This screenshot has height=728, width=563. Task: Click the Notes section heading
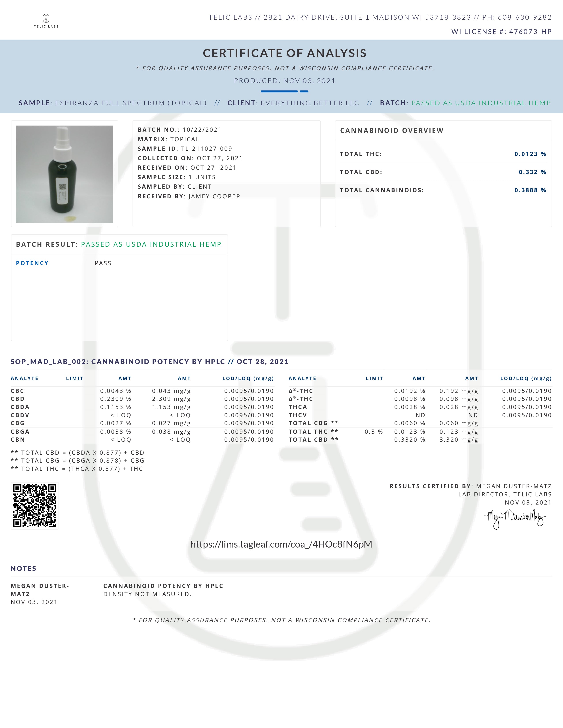pos(23,569)
